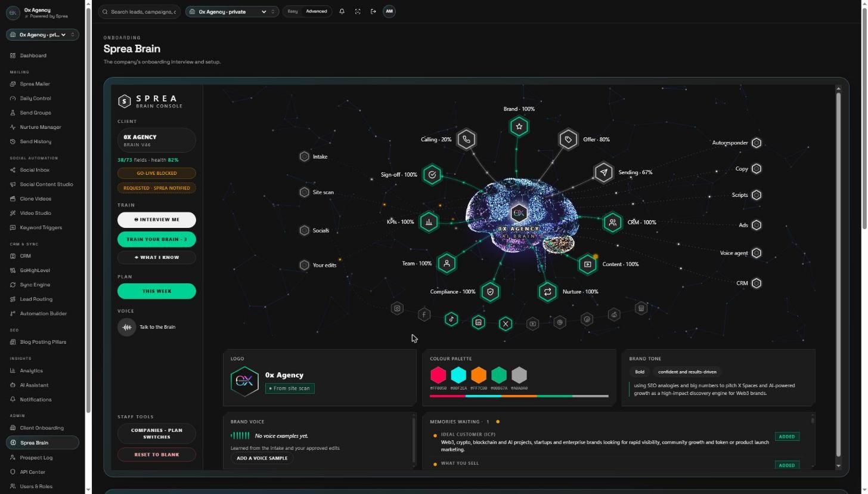868x494 pixels.
Task: Click the INTERVIEW ME button
Action: (157, 220)
